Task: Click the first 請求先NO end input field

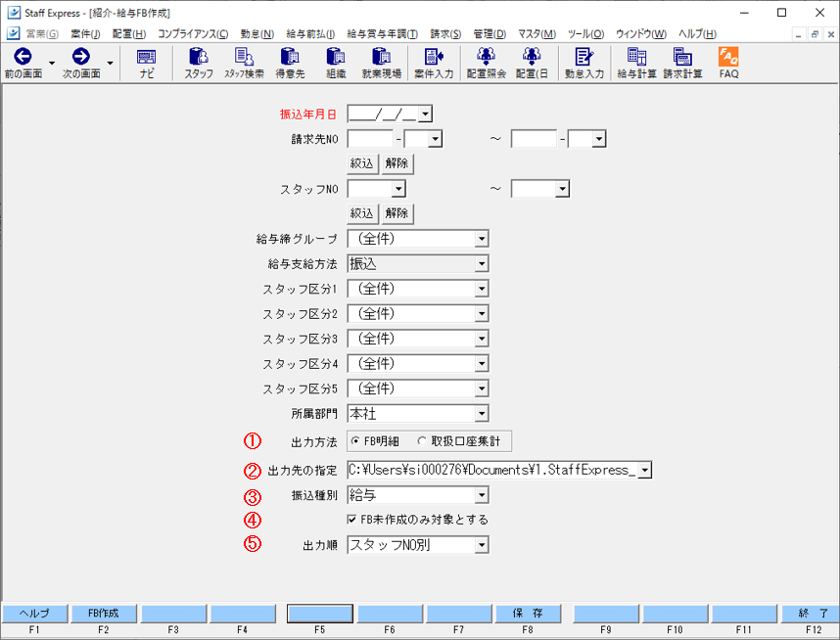Action: 535,139
